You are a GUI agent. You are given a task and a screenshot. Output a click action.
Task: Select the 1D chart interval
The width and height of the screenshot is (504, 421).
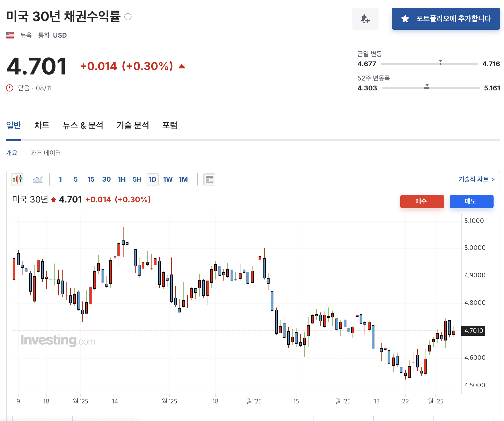[152, 179]
